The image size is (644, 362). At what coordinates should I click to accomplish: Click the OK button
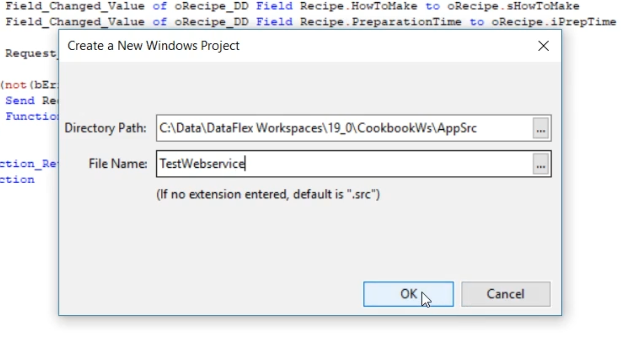click(408, 294)
